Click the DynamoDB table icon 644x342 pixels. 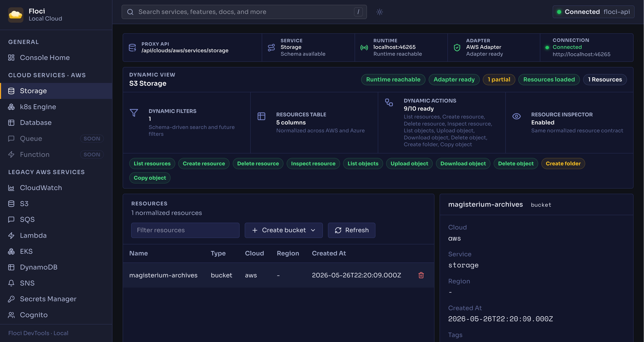11,267
